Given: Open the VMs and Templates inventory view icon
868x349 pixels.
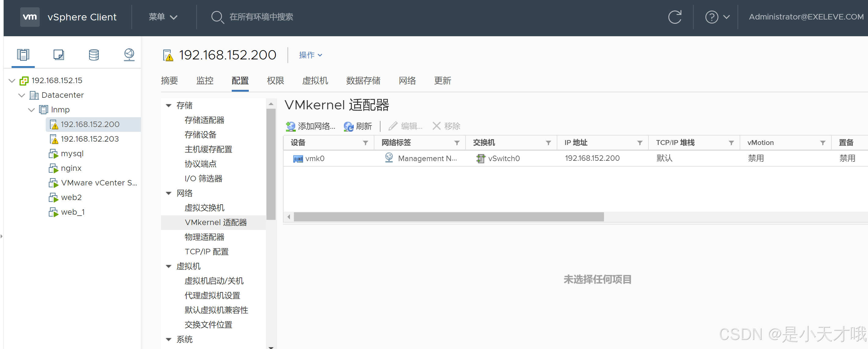Looking at the screenshot, I should tap(58, 55).
